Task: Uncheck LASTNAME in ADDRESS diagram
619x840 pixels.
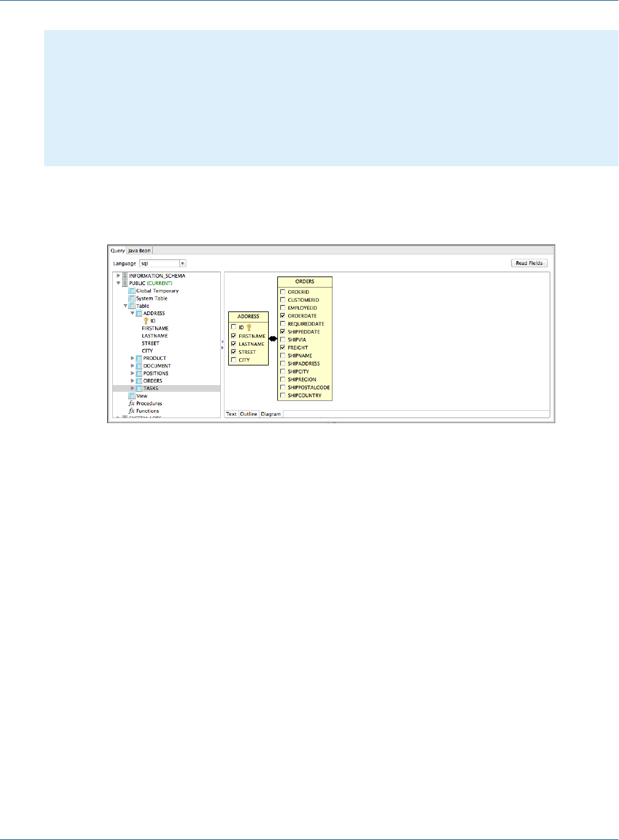Action: pyautogui.click(x=234, y=344)
